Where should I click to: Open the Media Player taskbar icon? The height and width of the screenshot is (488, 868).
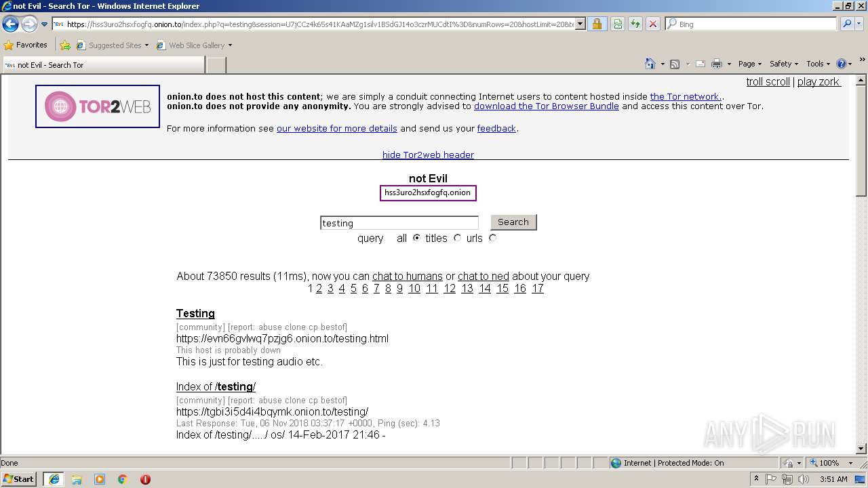coord(100,479)
